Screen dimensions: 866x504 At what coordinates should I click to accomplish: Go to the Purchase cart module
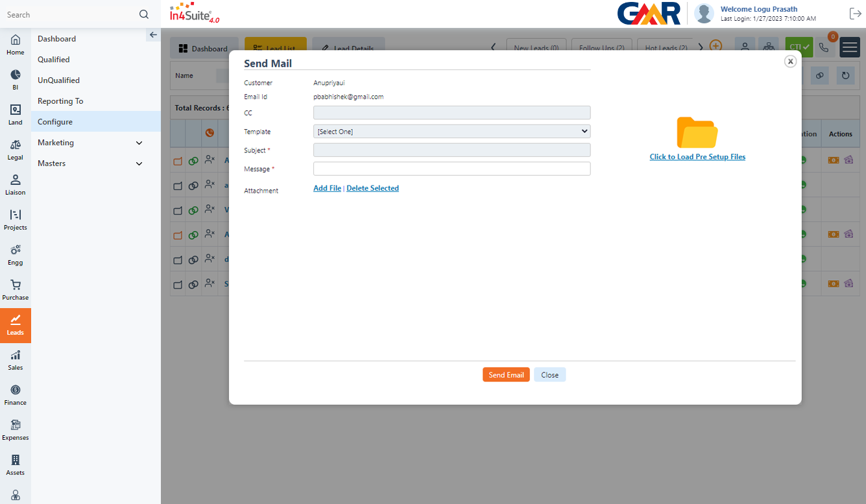(x=16, y=285)
